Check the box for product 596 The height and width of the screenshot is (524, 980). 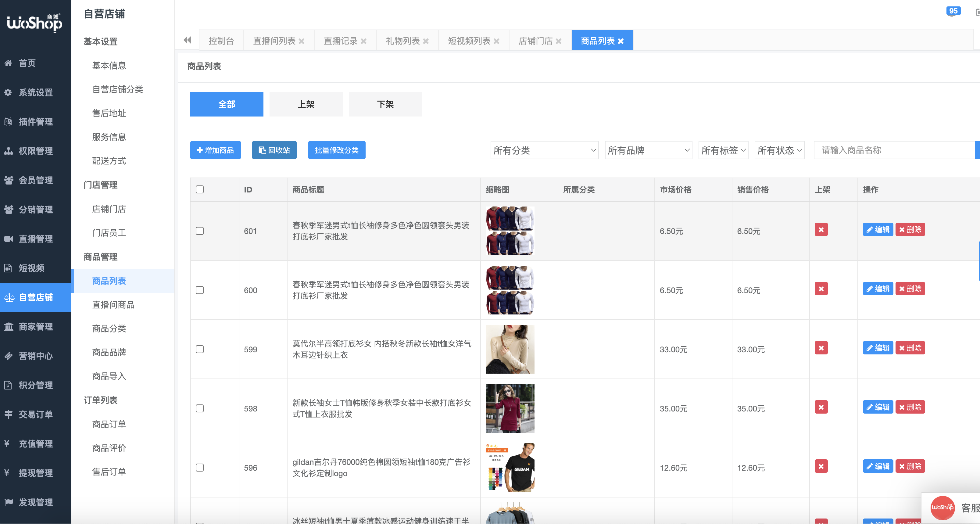coord(200,468)
